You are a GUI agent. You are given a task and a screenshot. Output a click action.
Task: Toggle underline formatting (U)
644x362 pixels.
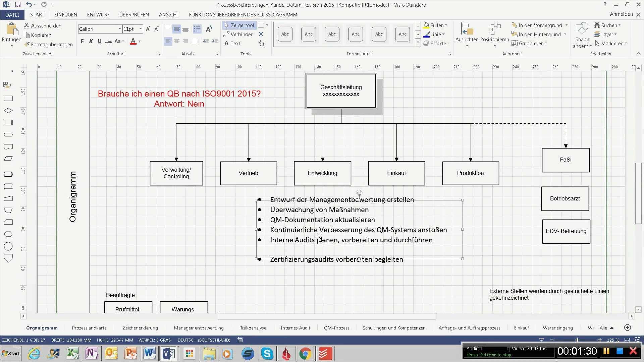pos(100,42)
